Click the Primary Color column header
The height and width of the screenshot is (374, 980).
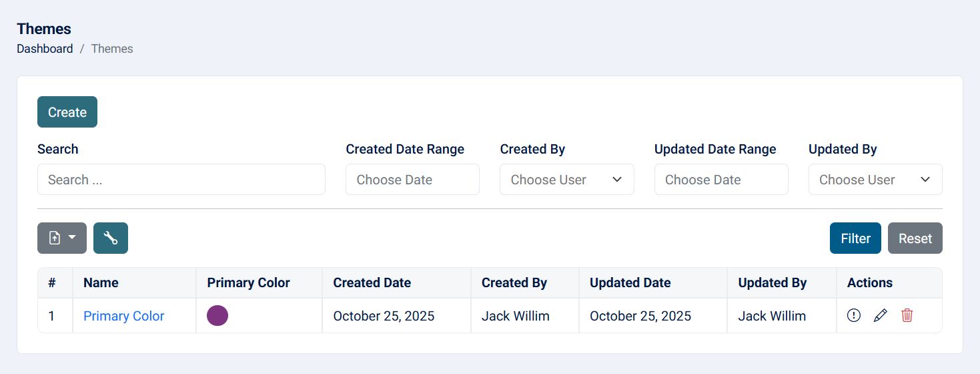[x=248, y=283]
